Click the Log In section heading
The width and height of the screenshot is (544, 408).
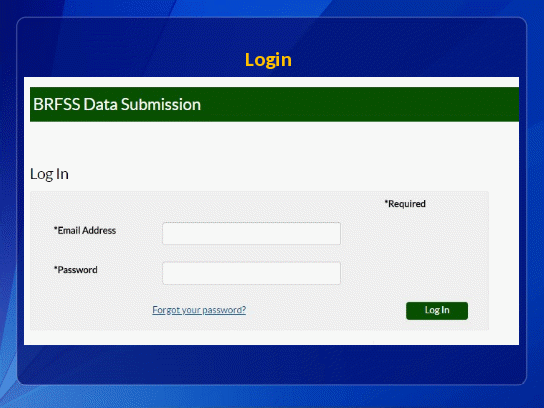pos(49,174)
